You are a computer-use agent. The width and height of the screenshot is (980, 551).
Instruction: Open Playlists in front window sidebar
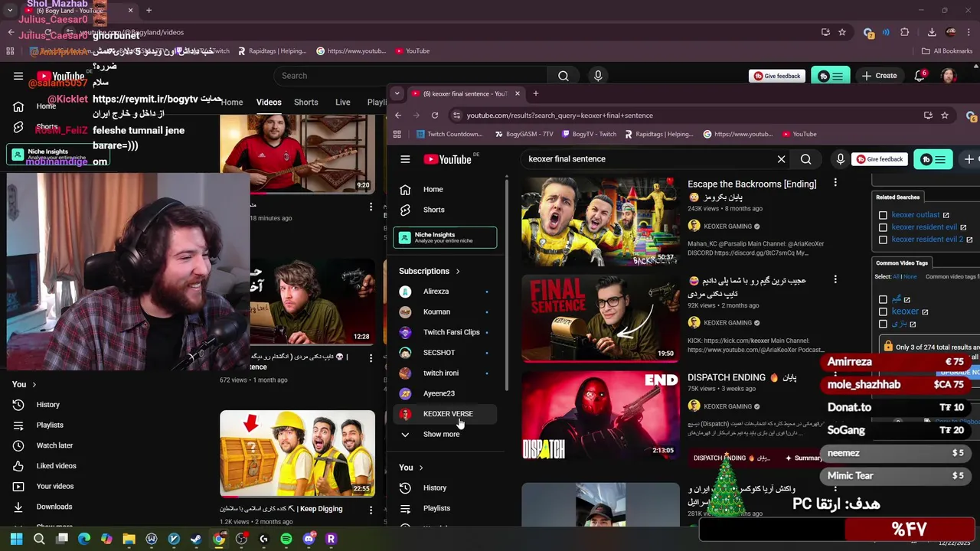pyautogui.click(x=445, y=508)
